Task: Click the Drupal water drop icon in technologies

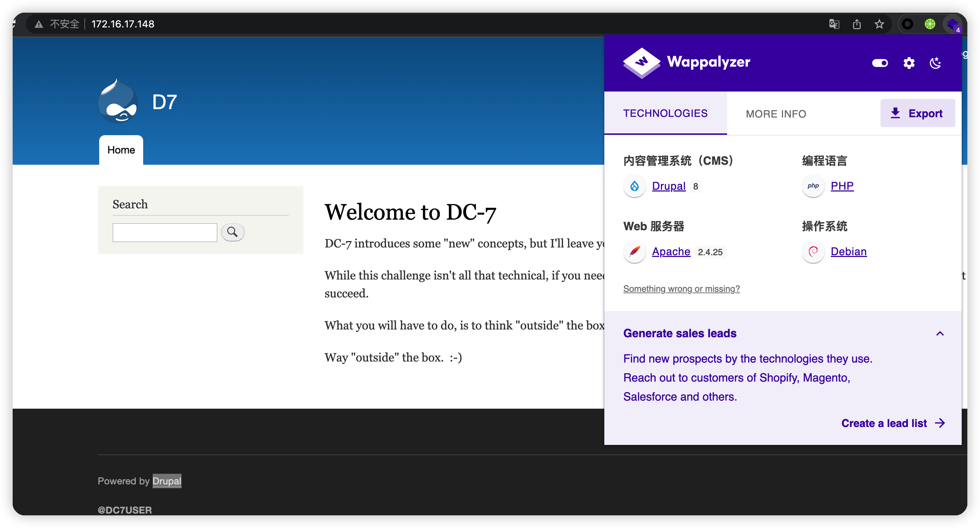Action: pyautogui.click(x=634, y=186)
